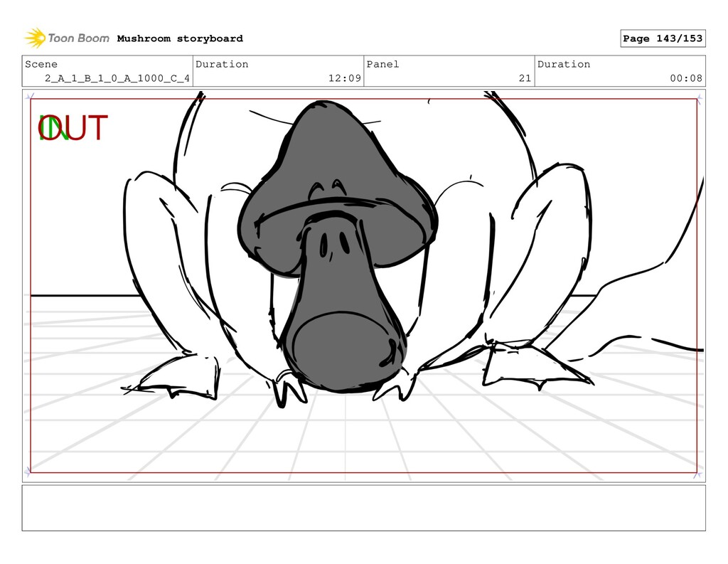Click the 'Scene' header label

41,64
